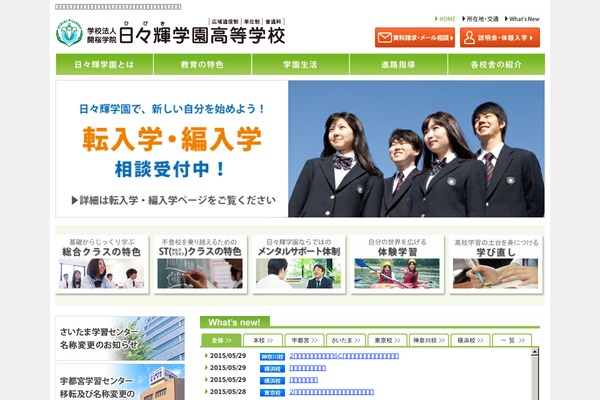
Task: Select the 本校 news tab
Action: [263, 340]
